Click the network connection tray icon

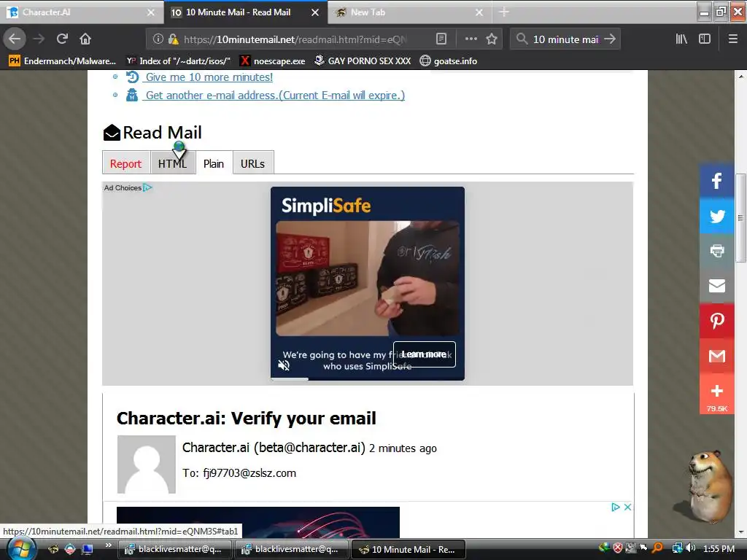pos(677,548)
